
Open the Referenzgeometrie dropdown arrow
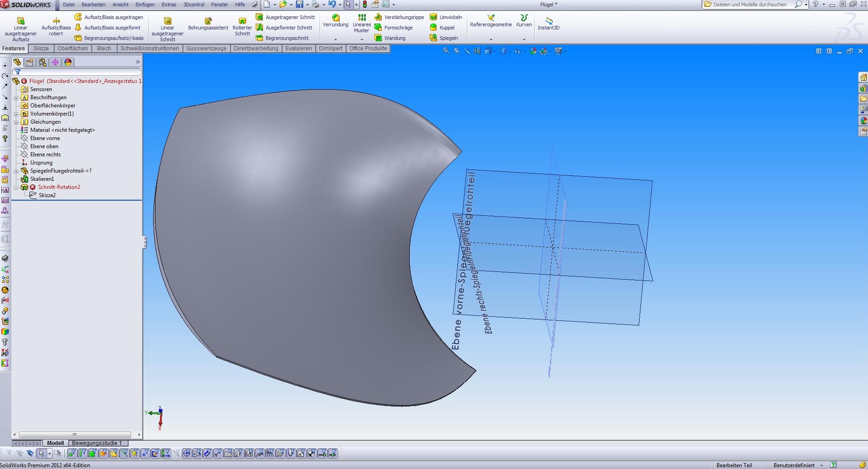491,39
